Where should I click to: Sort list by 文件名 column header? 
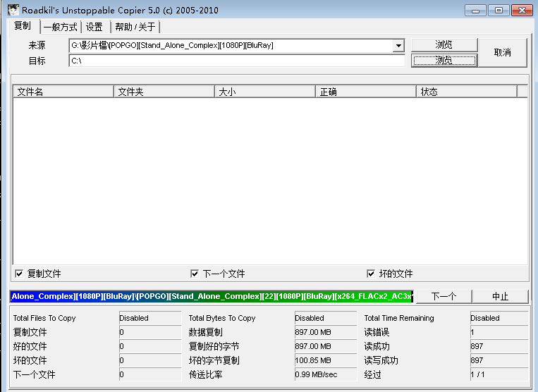63,92
